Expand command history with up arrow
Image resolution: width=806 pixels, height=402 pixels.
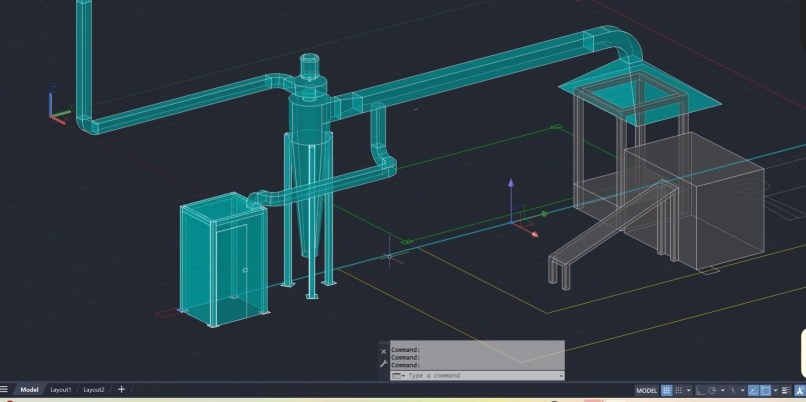(560, 375)
